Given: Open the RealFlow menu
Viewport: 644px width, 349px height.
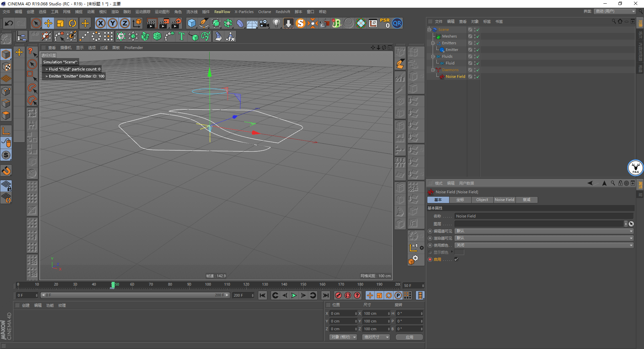Looking at the screenshot, I should [x=222, y=12].
